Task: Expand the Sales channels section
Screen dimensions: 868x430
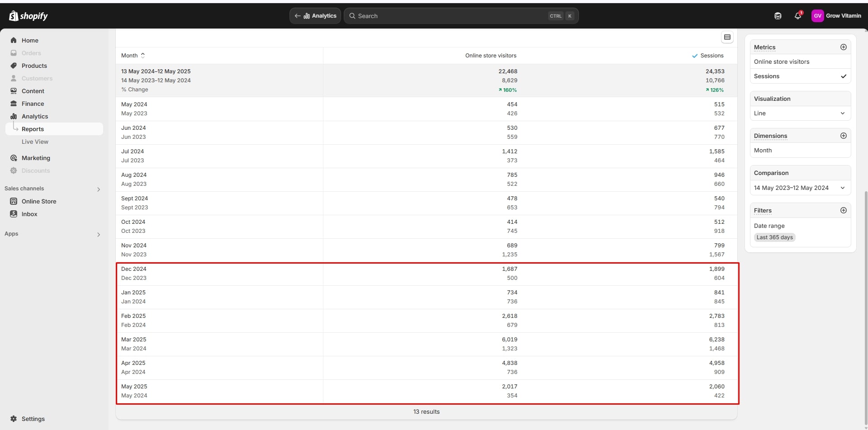Action: (98, 189)
